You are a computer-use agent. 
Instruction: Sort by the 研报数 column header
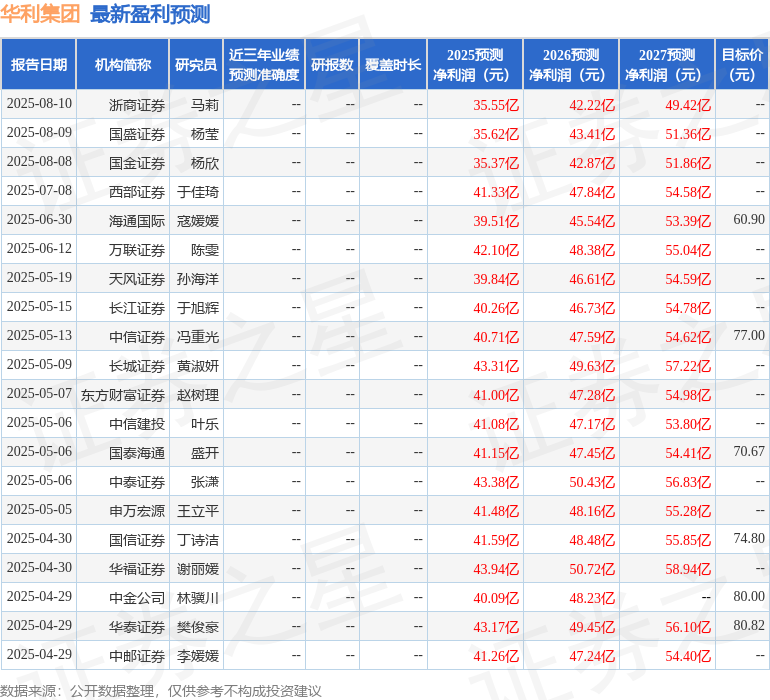(332, 65)
